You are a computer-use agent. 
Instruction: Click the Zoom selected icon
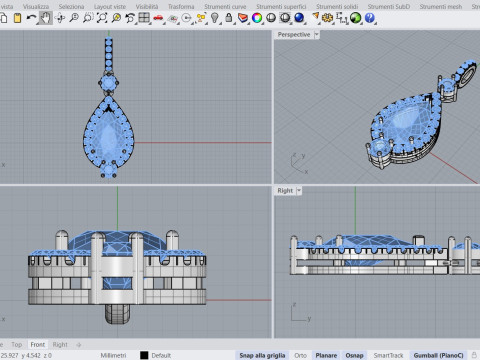(116, 18)
